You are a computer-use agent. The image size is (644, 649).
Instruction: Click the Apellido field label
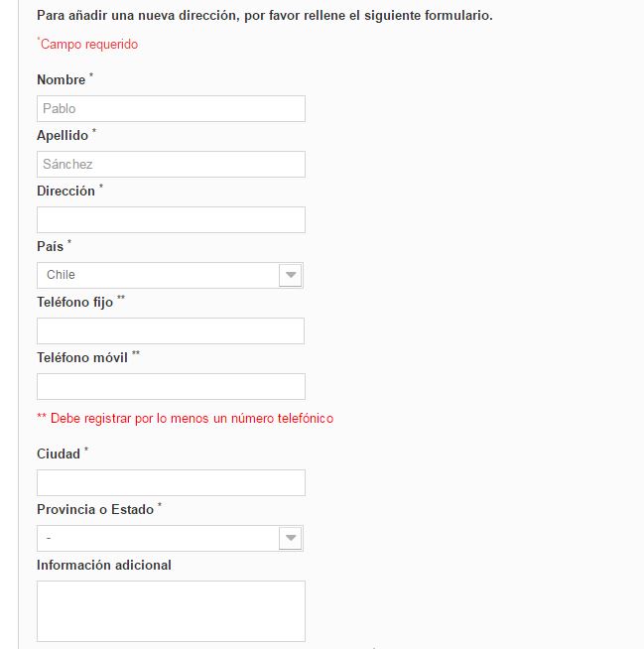(63, 135)
